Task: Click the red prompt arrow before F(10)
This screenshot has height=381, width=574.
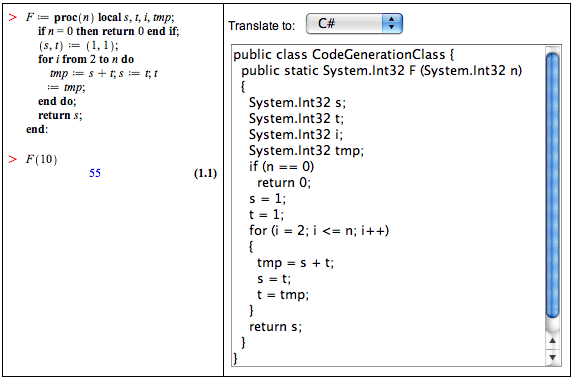Action: (13, 159)
